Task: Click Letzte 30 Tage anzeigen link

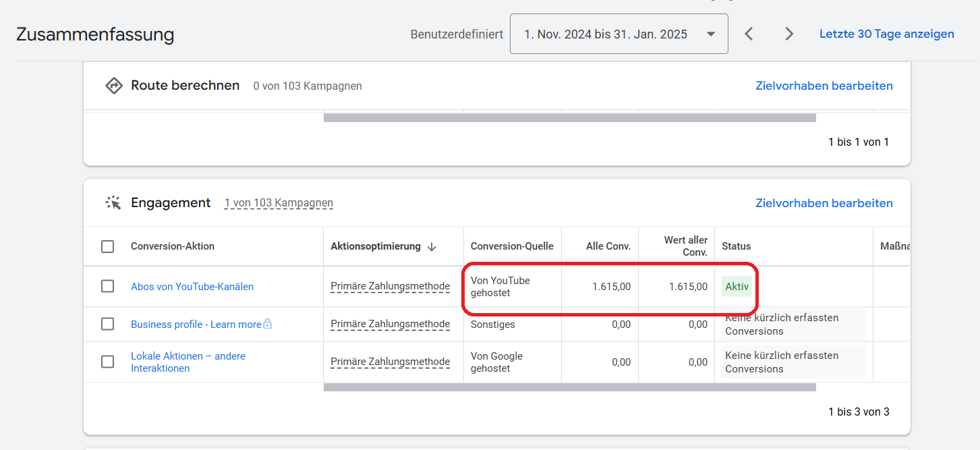Action: pyautogui.click(x=886, y=34)
